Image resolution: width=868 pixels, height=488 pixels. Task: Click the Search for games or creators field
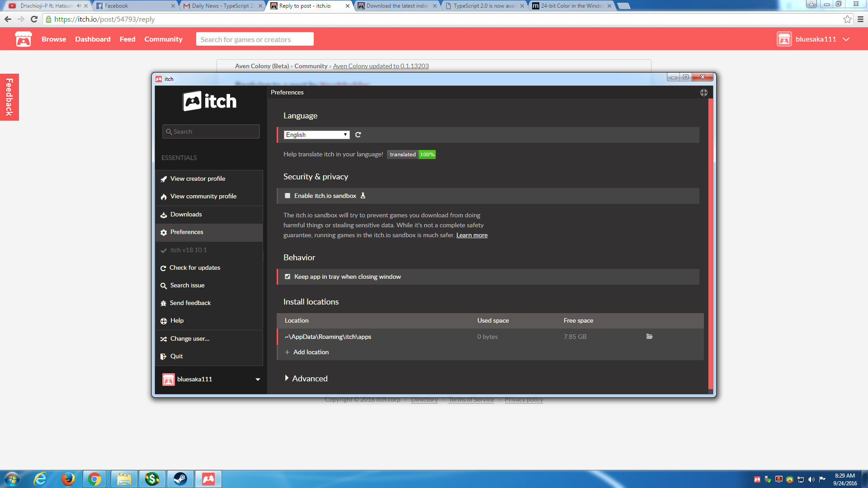click(255, 39)
